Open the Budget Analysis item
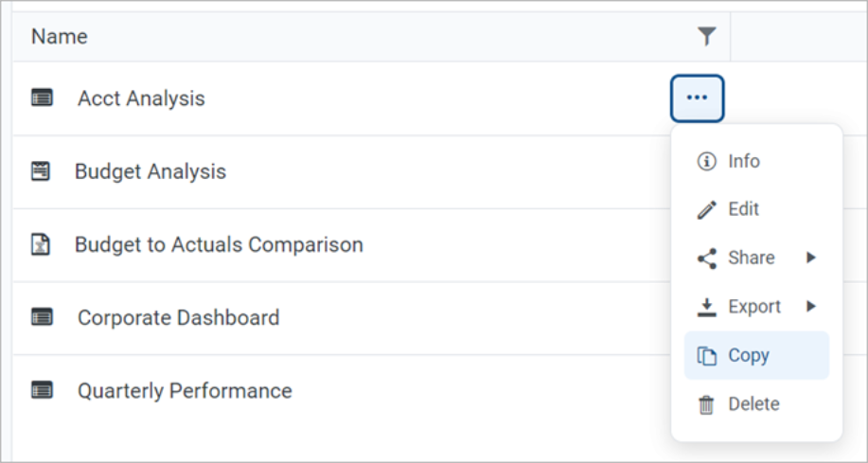The width and height of the screenshot is (868, 463). tap(151, 171)
